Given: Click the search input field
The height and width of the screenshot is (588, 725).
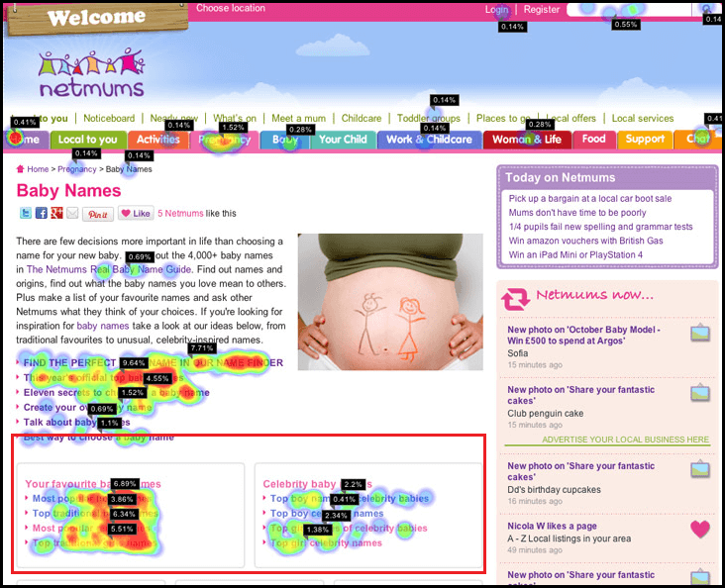Looking at the screenshot, I should click(629, 9).
